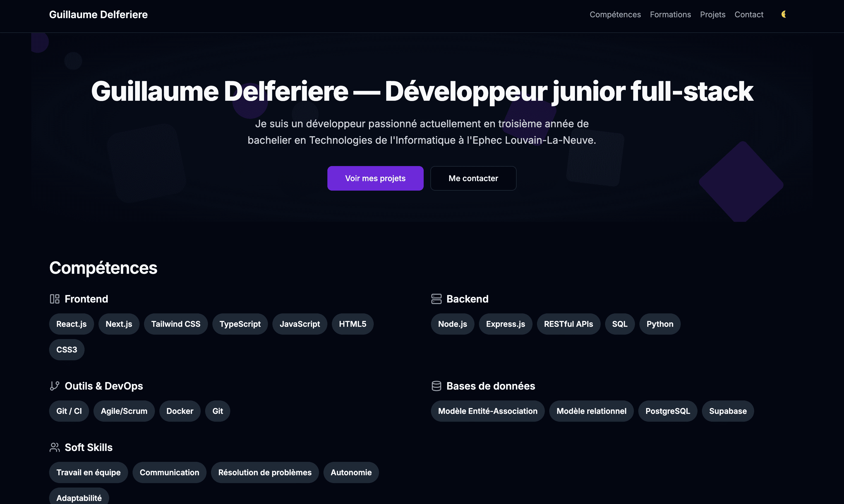The height and width of the screenshot is (504, 844).
Task: Select the PostgreSQL skill badge
Action: tap(667, 411)
